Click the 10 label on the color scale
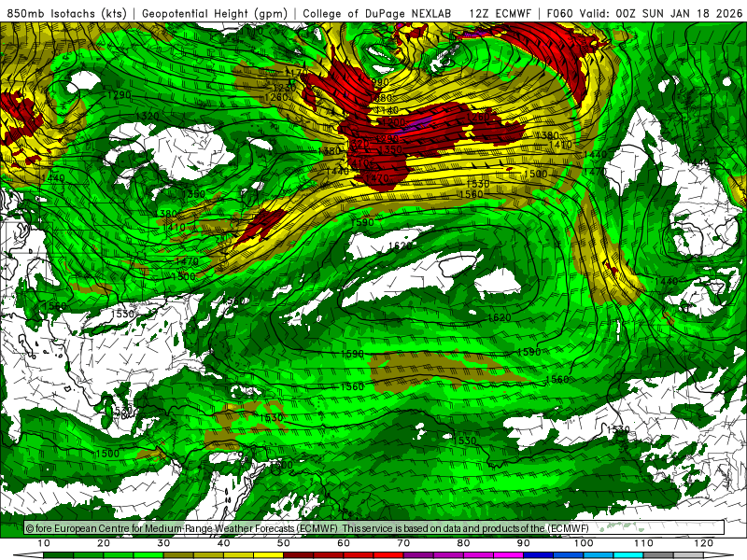 pyautogui.click(x=43, y=543)
